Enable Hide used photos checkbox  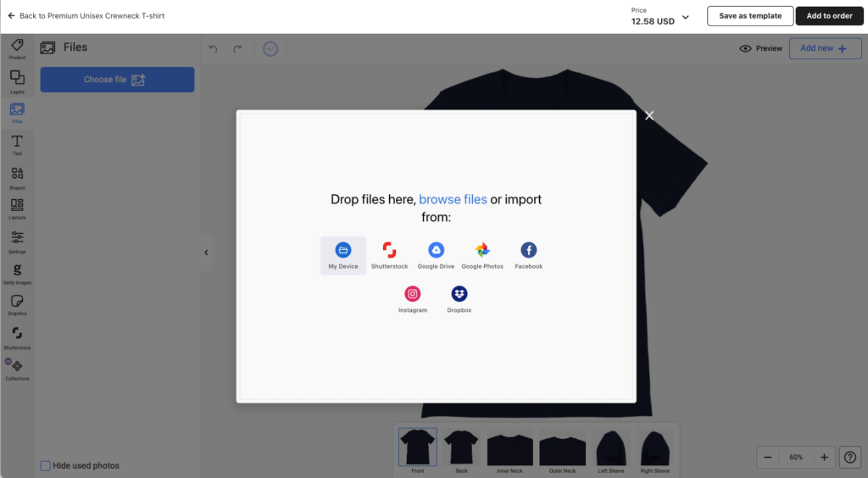46,465
